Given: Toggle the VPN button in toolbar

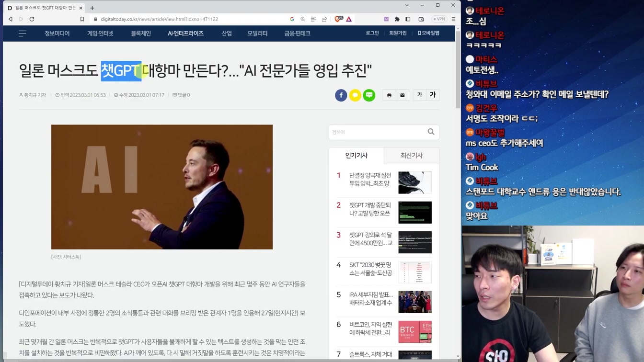Looking at the screenshot, I should pyautogui.click(x=439, y=19).
